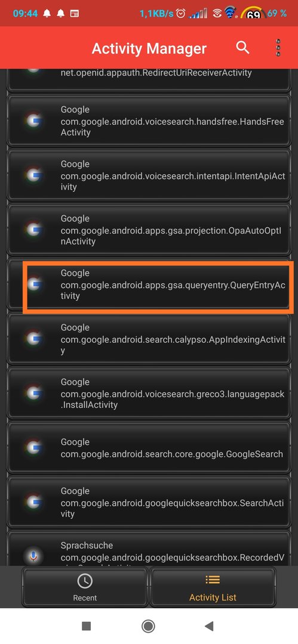Tap the Google icon beside HandsFreeActivity

coord(33,120)
